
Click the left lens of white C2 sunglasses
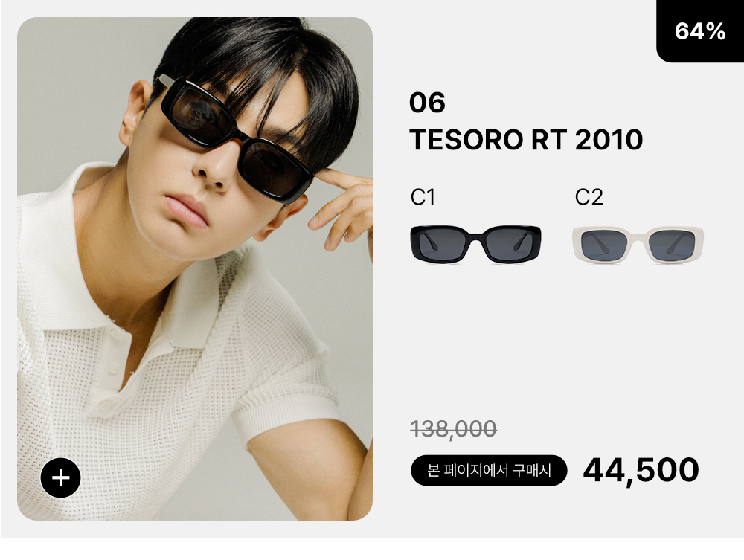click(604, 245)
